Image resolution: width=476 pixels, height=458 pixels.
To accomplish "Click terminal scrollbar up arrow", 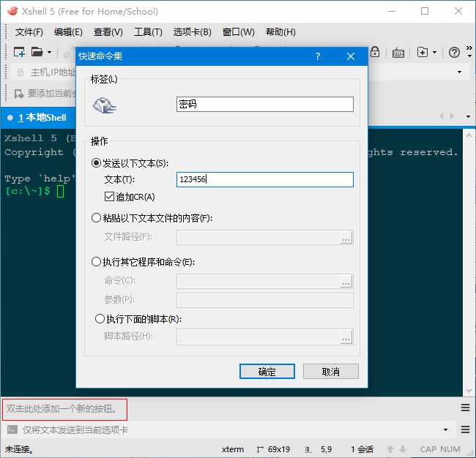I will coord(469,135).
